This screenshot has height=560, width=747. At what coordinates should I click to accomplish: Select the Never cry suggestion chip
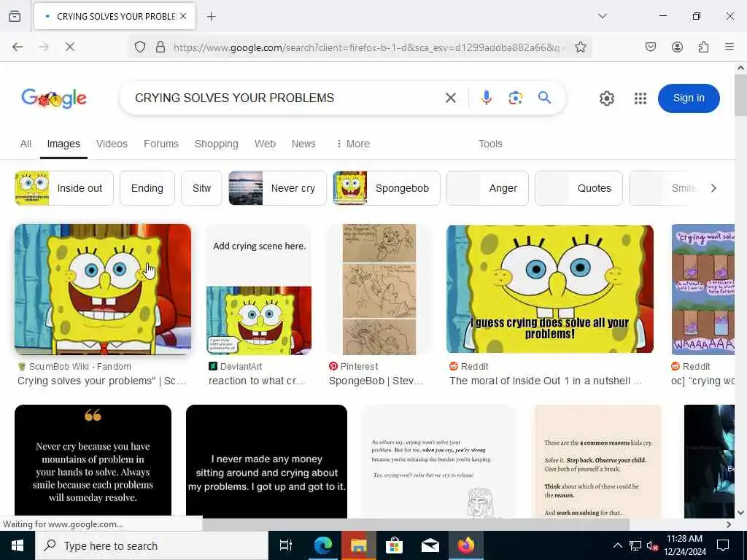tap(277, 188)
